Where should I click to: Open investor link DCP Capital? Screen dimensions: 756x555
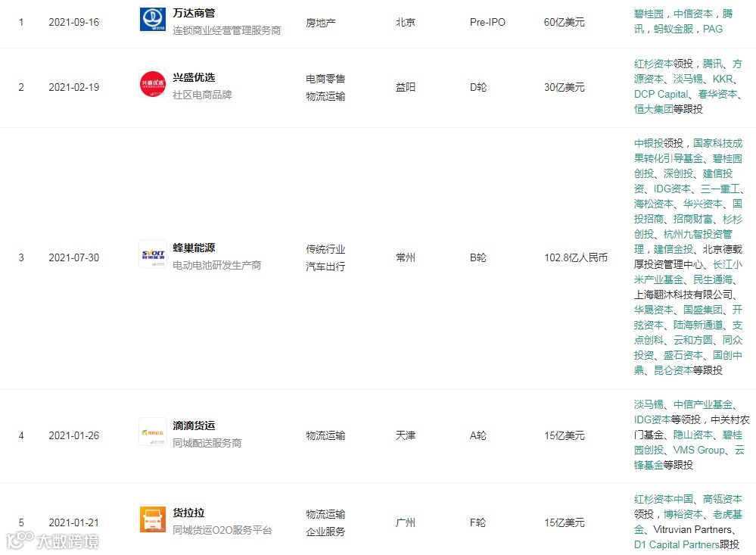(x=661, y=94)
